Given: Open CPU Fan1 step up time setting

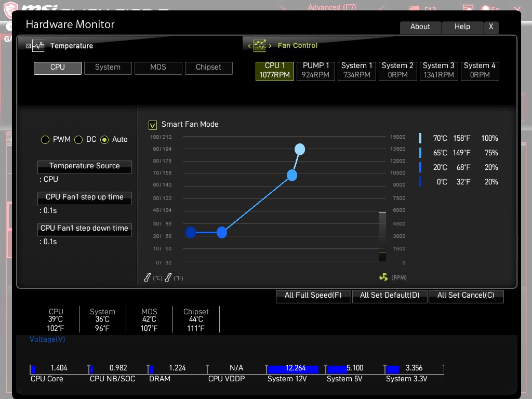Looking at the screenshot, I should tap(85, 198).
